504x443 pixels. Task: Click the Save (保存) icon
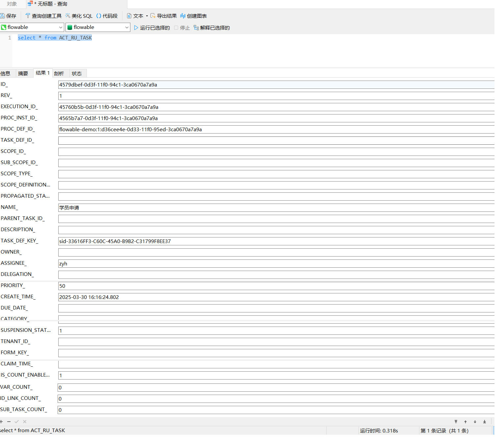pyautogui.click(x=3, y=16)
